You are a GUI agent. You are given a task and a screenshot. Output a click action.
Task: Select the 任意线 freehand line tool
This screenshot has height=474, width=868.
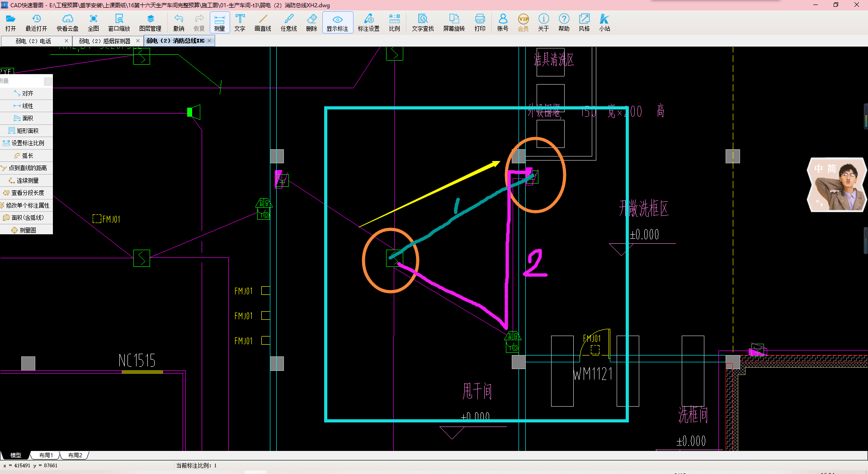point(288,23)
